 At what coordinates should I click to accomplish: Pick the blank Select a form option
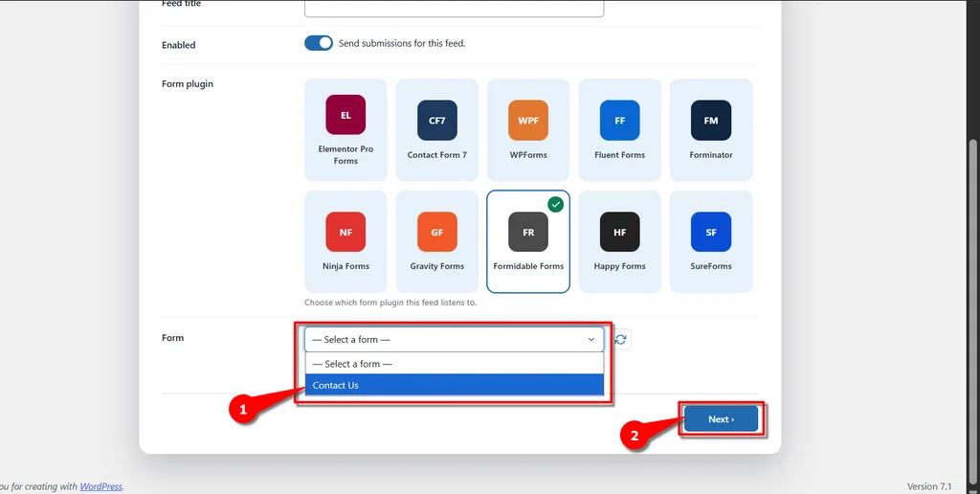pyautogui.click(x=455, y=364)
